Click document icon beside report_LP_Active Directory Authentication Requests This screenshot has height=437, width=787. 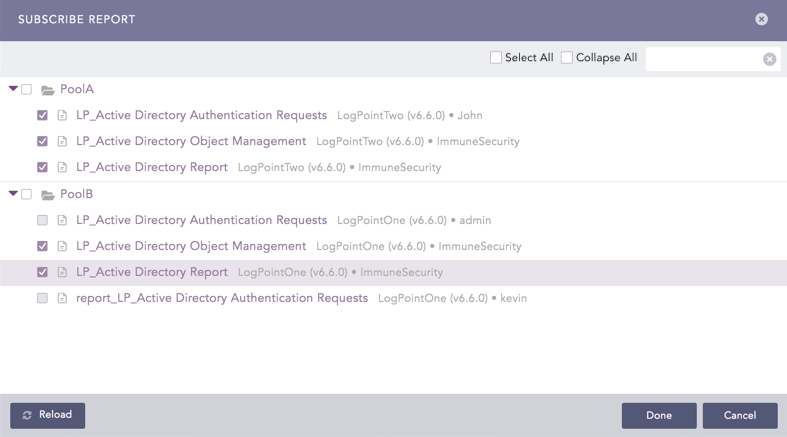tap(62, 299)
